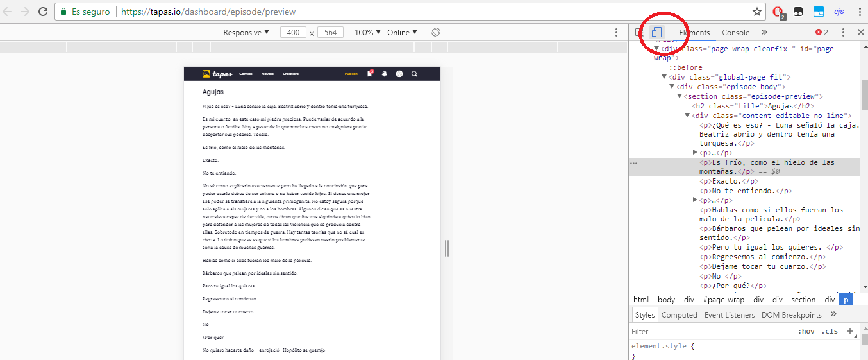The height and width of the screenshot is (360, 868).
Task: Click the viewport width field showing 400
Action: click(x=292, y=33)
